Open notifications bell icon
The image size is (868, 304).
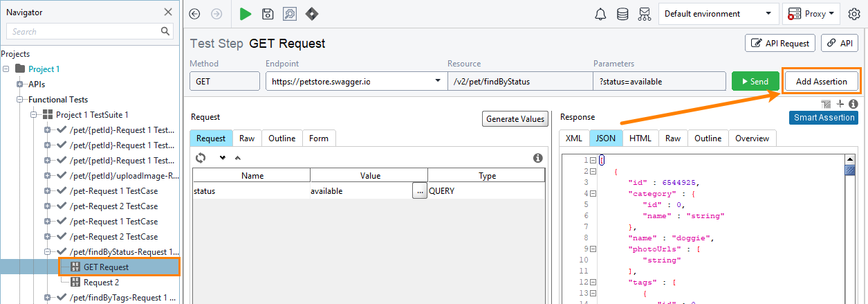601,14
